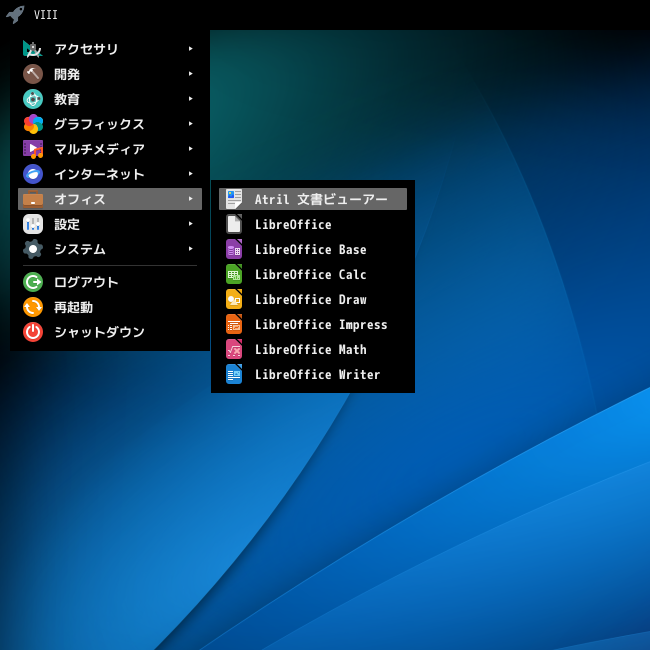Click the Atril document viewer icon
650x650 pixels.
point(234,199)
